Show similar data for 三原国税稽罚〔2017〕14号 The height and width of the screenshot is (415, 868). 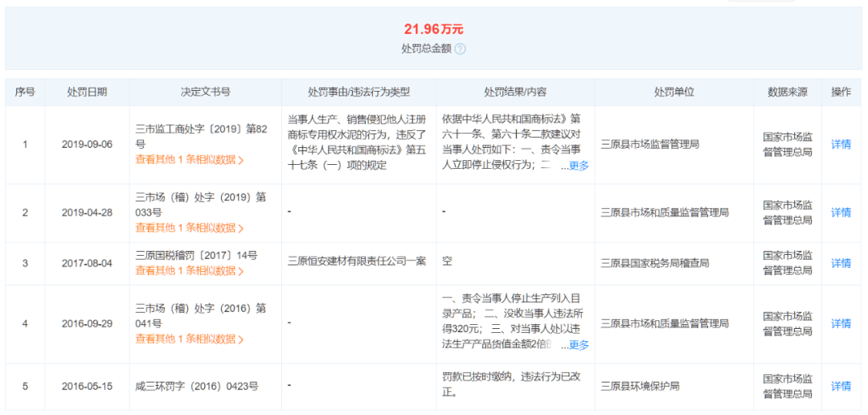click(189, 271)
